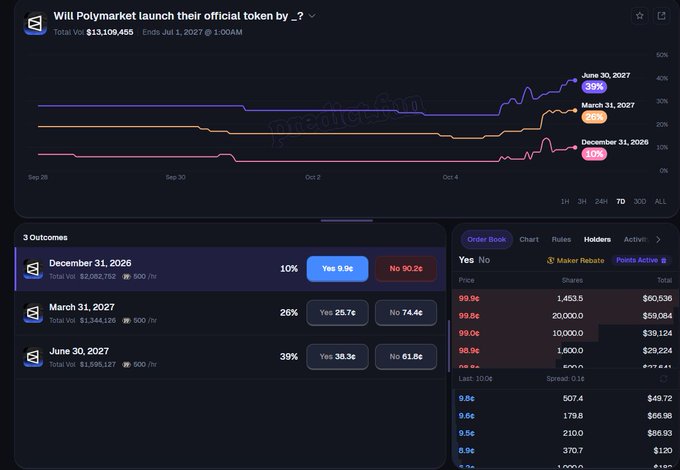Set chart range to ALL
Viewport: 680px width, 470px height.
pyautogui.click(x=660, y=202)
